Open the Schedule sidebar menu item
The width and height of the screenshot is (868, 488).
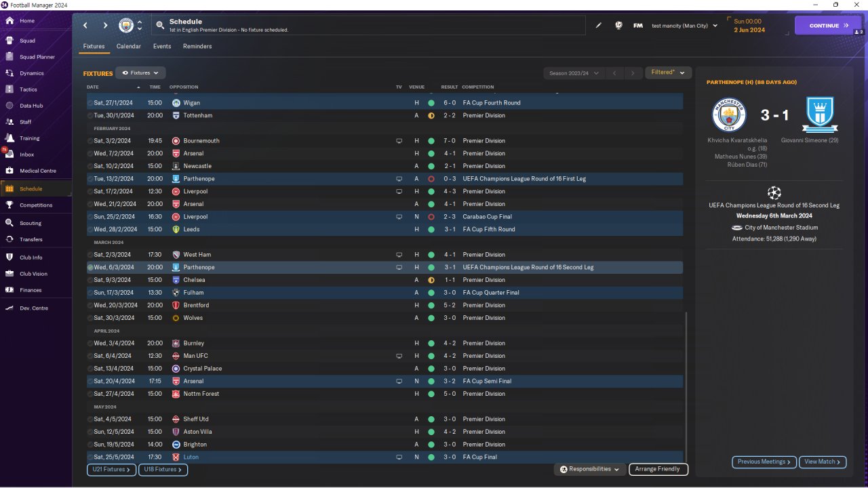pos(36,188)
